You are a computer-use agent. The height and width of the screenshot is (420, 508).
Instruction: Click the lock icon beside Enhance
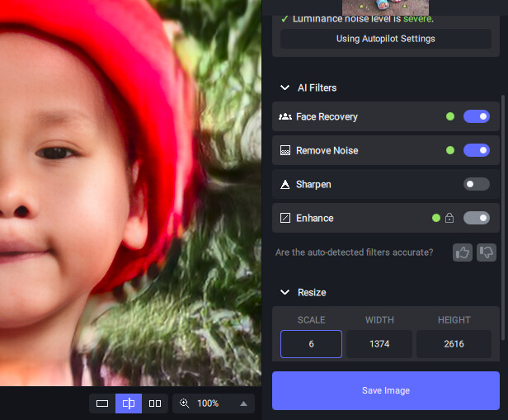(x=449, y=219)
